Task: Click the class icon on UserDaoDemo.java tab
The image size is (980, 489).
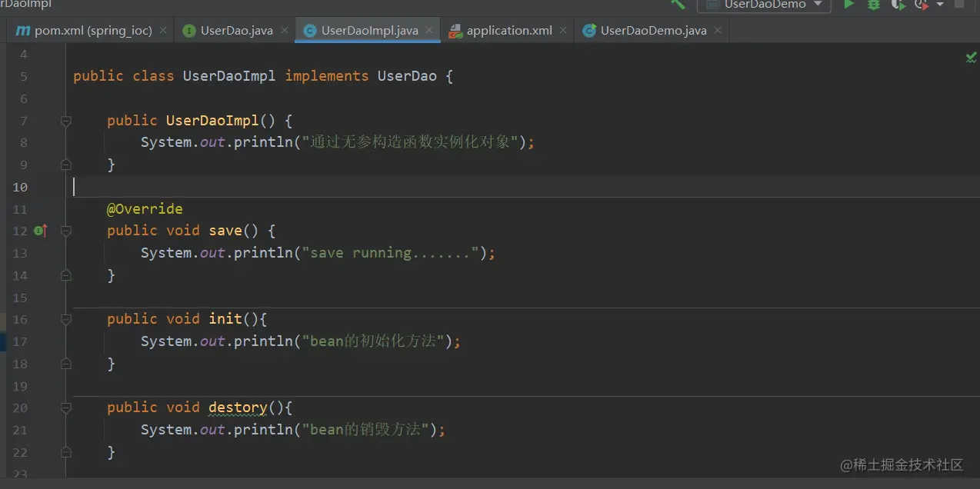Action: point(589,31)
